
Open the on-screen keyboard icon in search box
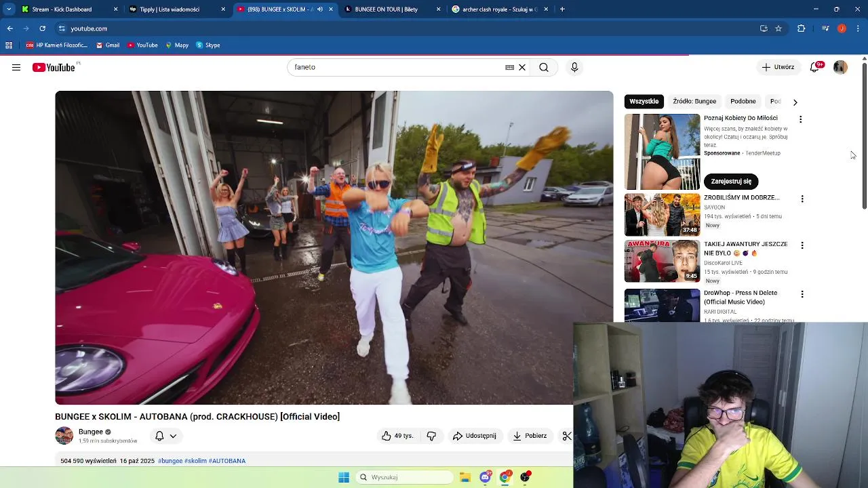click(x=509, y=67)
